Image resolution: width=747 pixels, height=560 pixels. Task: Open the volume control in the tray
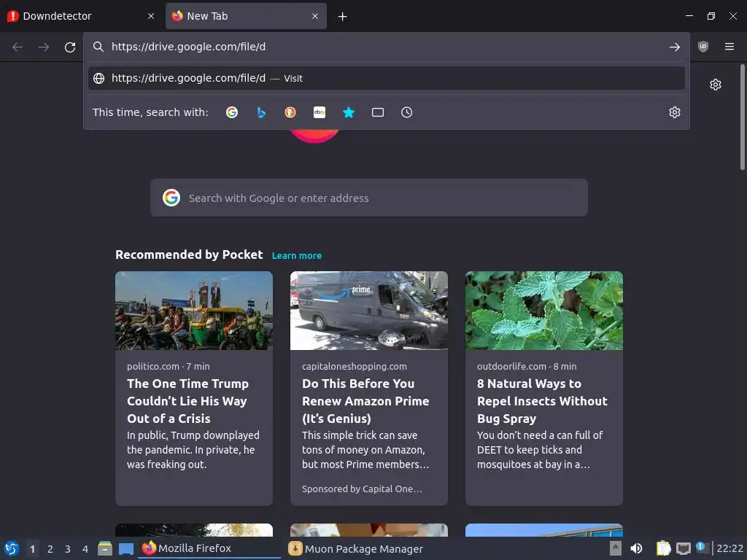pyautogui.click(x=636, y=548)
